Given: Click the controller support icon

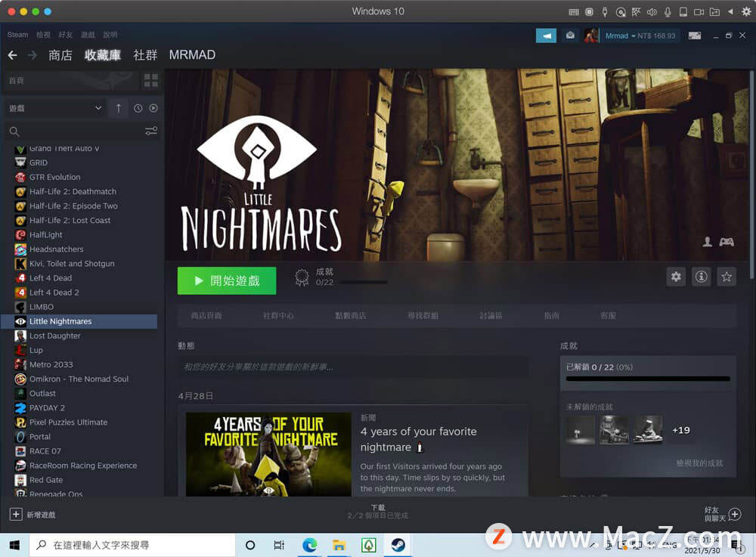Looking at the screenshot, I should [x=727, y=242].
